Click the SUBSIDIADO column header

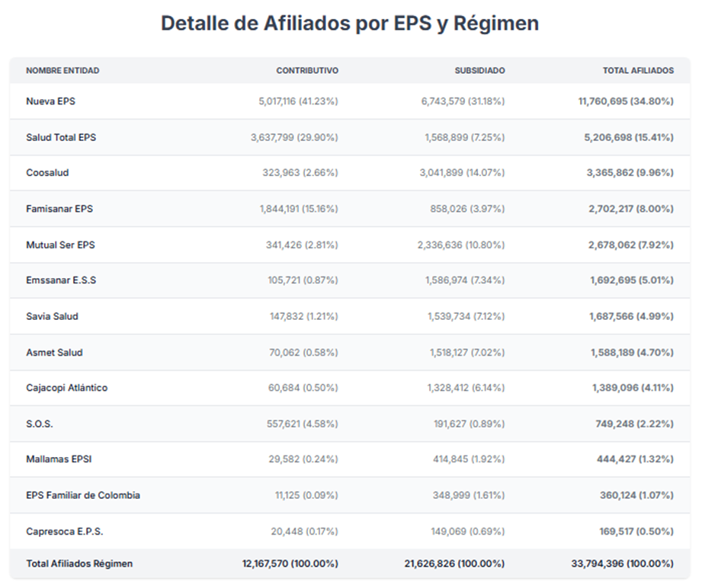click(x=479, y=71)
